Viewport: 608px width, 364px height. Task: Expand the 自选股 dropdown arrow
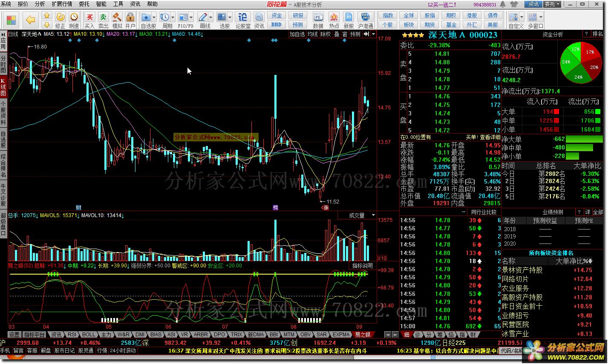(154, 17)
